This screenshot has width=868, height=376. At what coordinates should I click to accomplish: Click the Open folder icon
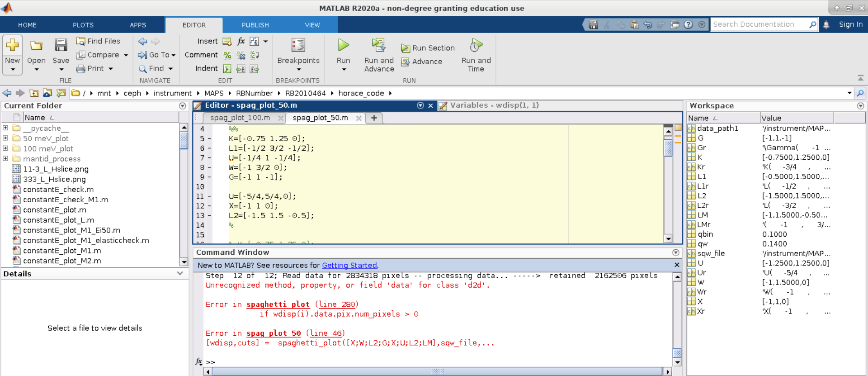click(36, 45)
